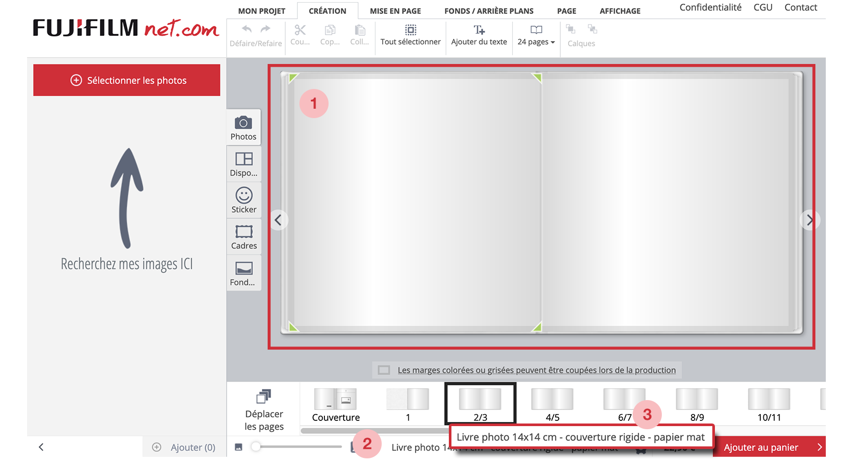The height and width of the screenshot is (462, 868).
Task: Select the Couverture page thumbnail
Action: coord(336,405)
